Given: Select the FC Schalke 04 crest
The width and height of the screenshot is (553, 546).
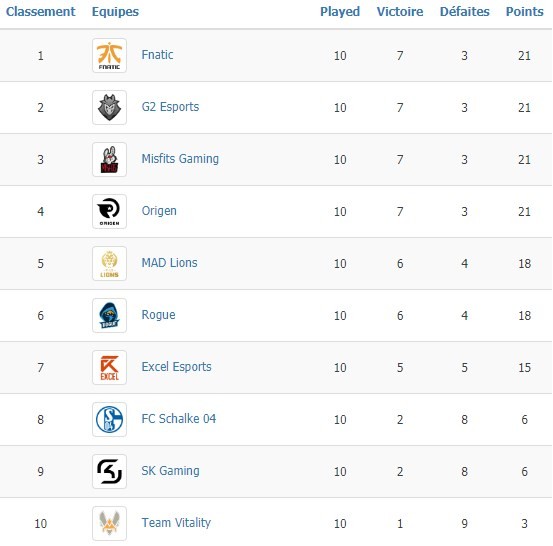Looking at the screenshot, I should click(109, 419).
